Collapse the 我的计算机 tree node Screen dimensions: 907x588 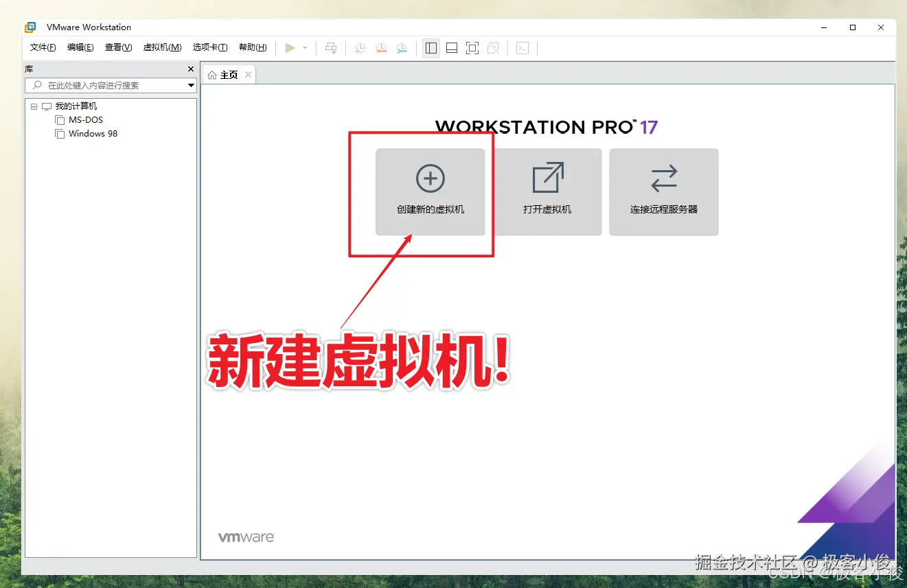(34, 106)
